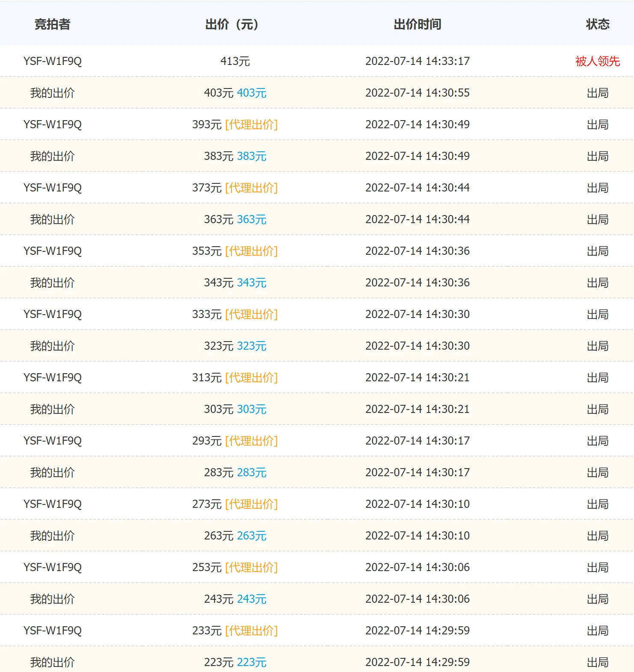Image resolution: width=634 pixels, height=672 pixels.
Task: Select the blue 383元 price text
Action: pyautogui.click(x=252, y=156)
